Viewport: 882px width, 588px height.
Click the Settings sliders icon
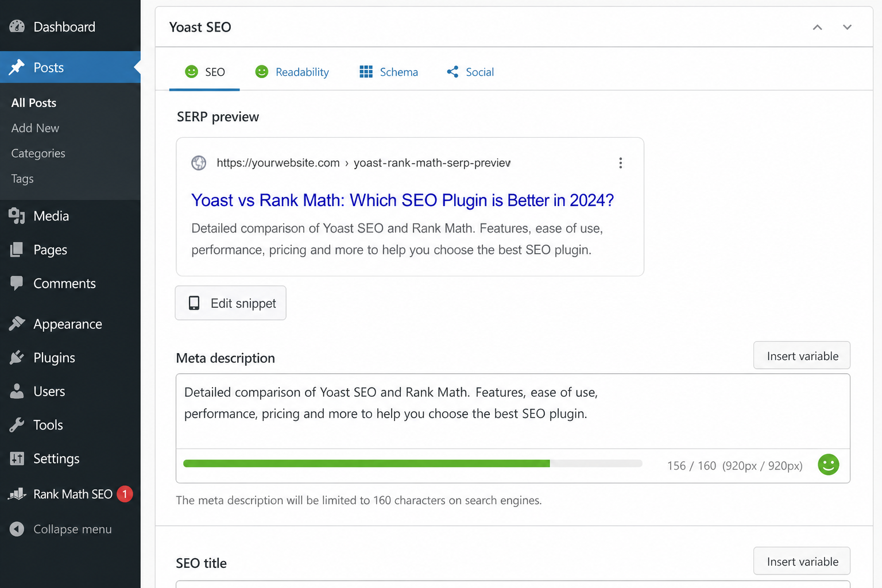pos(17,458)
